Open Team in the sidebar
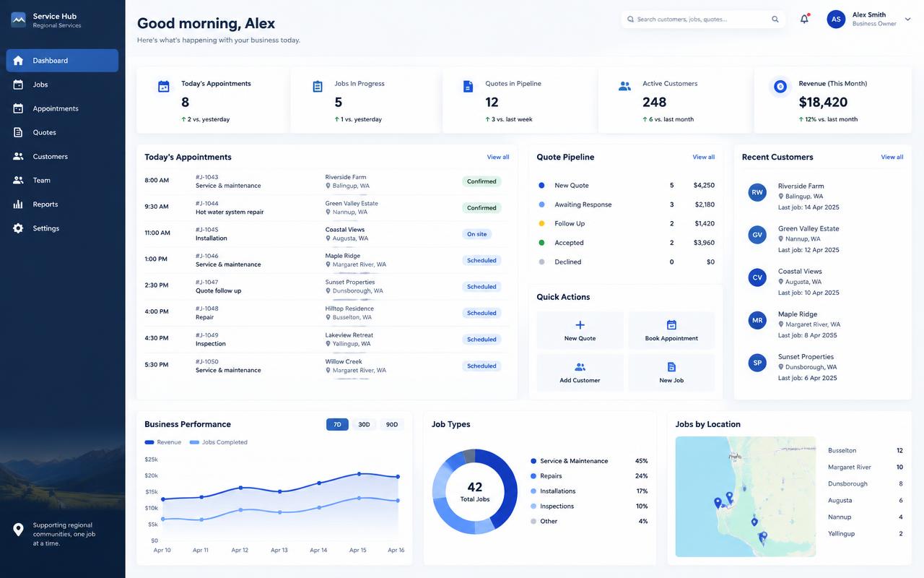Viewport: 924px width, 578px height. pyautogui.click(x=62, y=180)
